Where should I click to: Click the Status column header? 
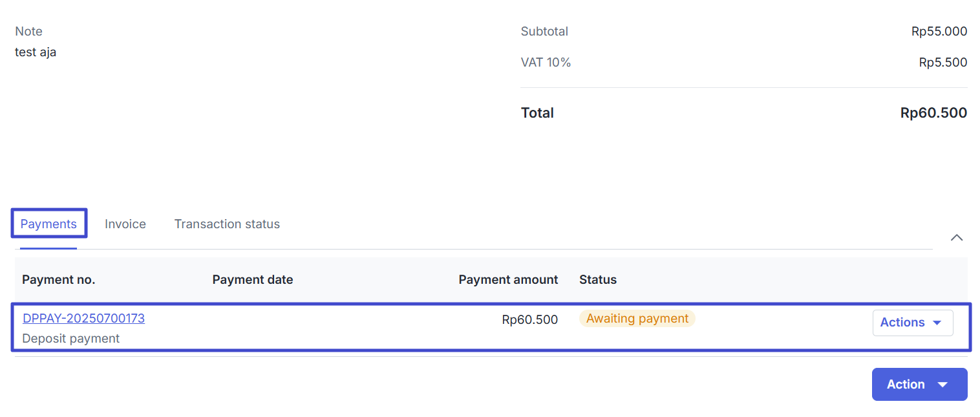(598, 280)
